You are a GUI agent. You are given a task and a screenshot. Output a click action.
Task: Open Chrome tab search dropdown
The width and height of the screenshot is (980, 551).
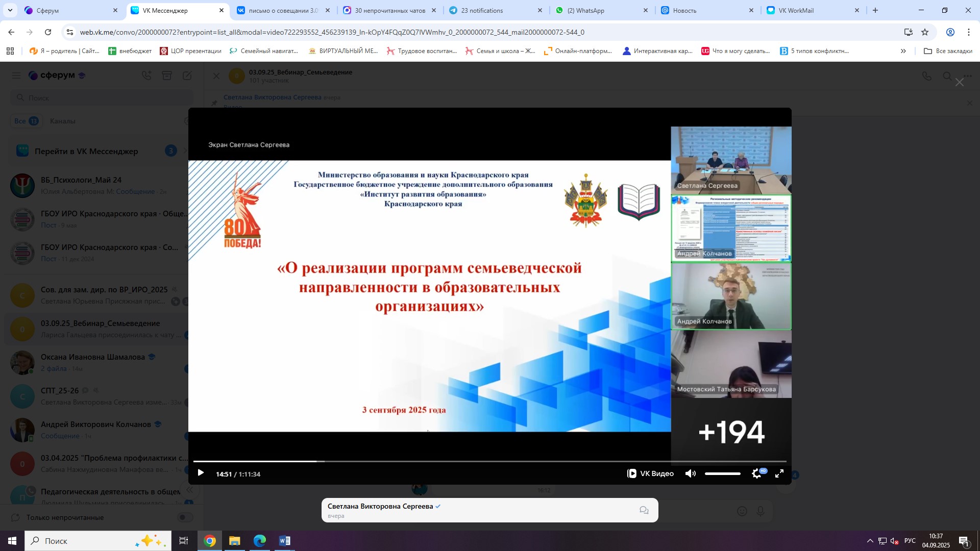tap(10, 10)
